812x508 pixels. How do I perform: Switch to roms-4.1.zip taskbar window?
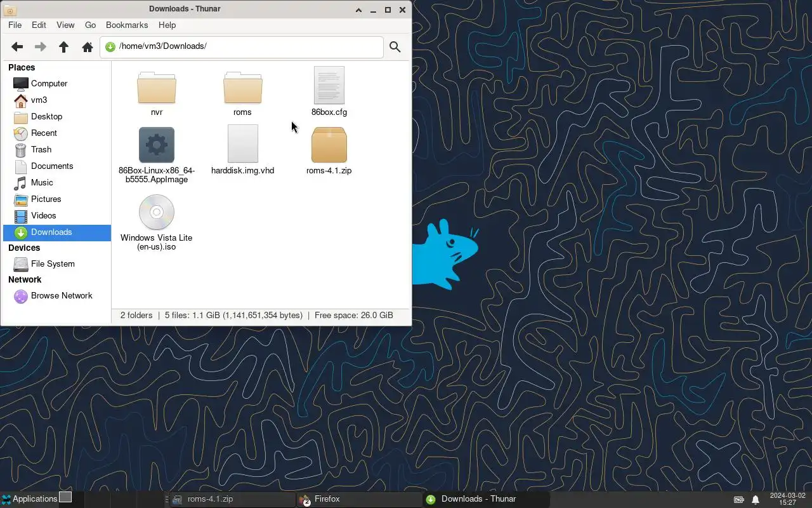(232, 499)
